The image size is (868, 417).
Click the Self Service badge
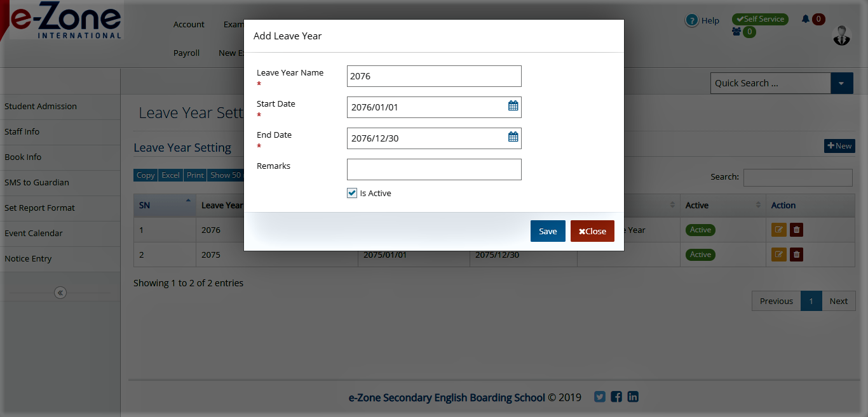pyautogui.click(x=760, y=19)
